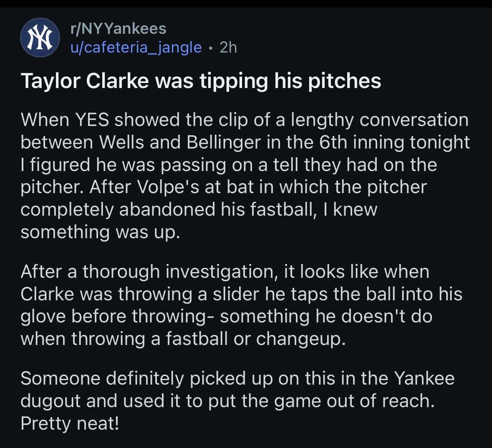Image resolution: width=492 pixels, height=448 pixels.
Task: Click the word "dugout" in the post
Action: 50,401
